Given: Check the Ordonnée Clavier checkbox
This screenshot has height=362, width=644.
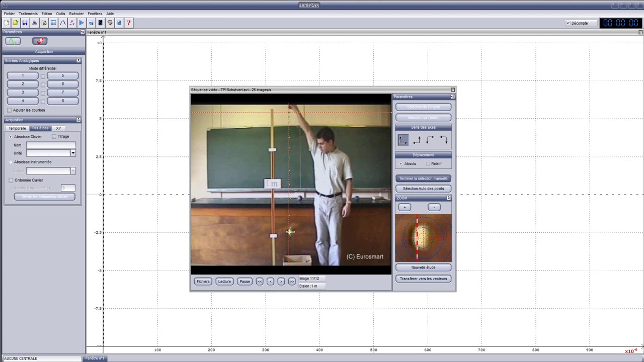Looking at the screenshot, I should pyautogui.click(x=11, y=180).
